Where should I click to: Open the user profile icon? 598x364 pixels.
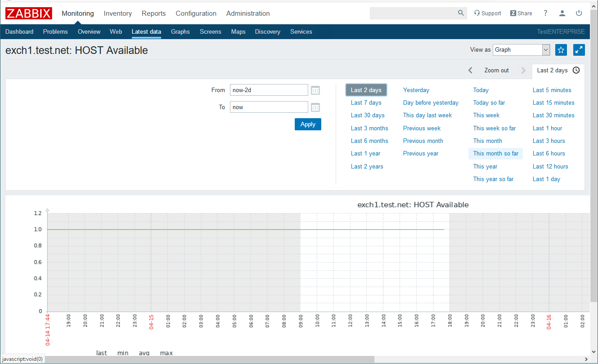562,13
